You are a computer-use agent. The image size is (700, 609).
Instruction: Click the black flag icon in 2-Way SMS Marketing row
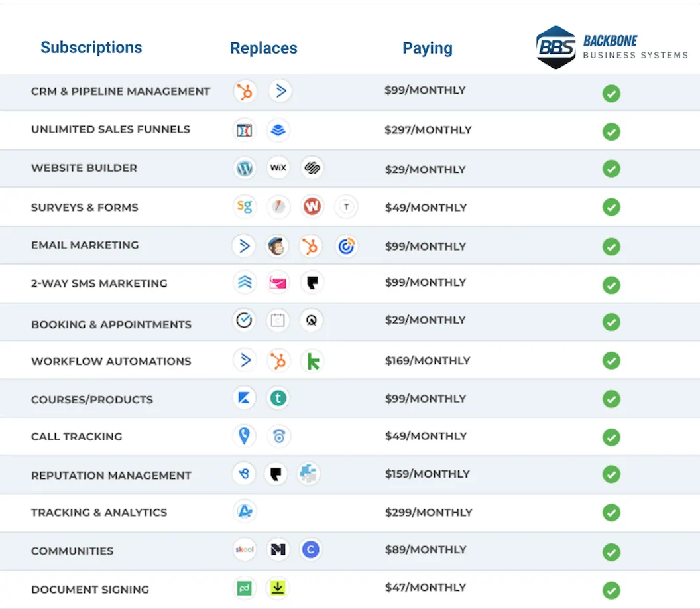312,283
